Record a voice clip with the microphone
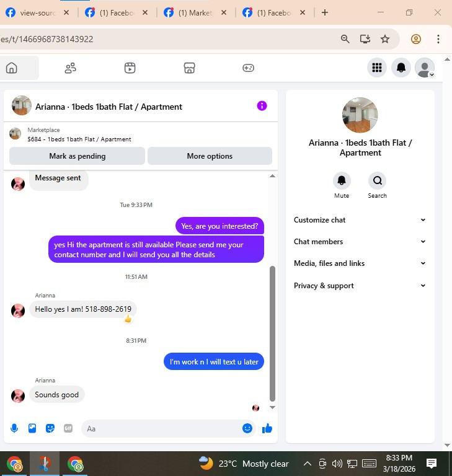The height and width of the screenshot is (476, 452). 14,428
